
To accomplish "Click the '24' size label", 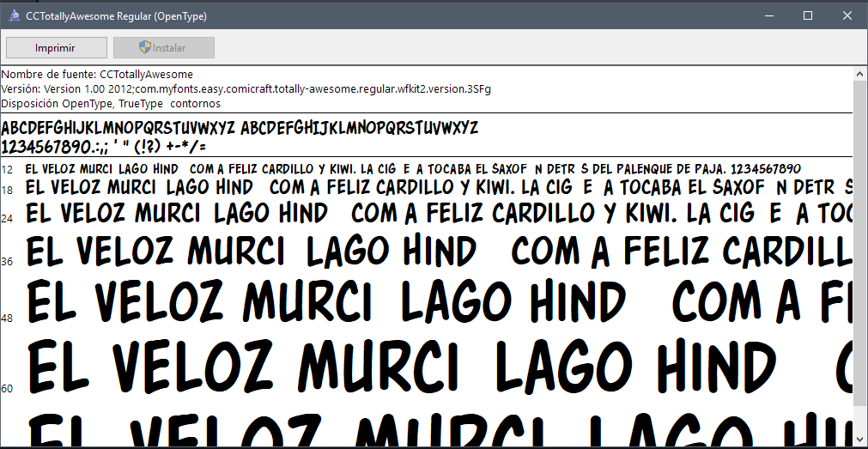I will pyautogui.click(x=7, y=219).
